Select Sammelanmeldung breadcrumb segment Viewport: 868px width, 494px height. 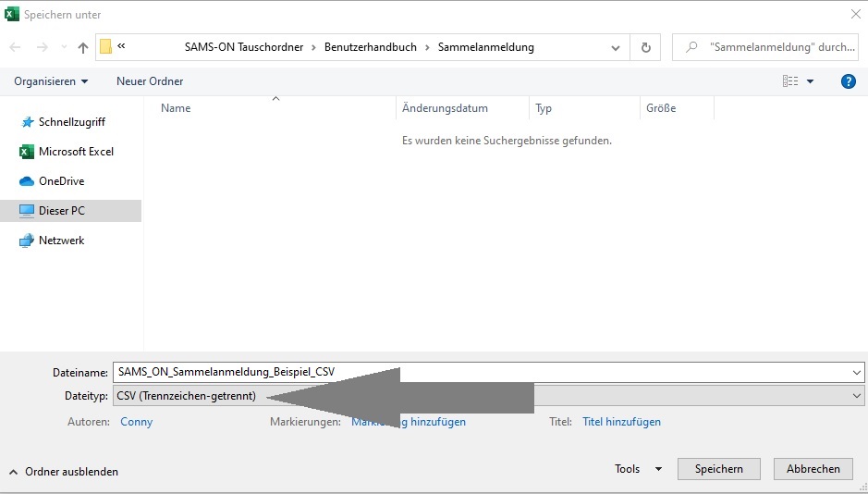click(x=486, y=47)
